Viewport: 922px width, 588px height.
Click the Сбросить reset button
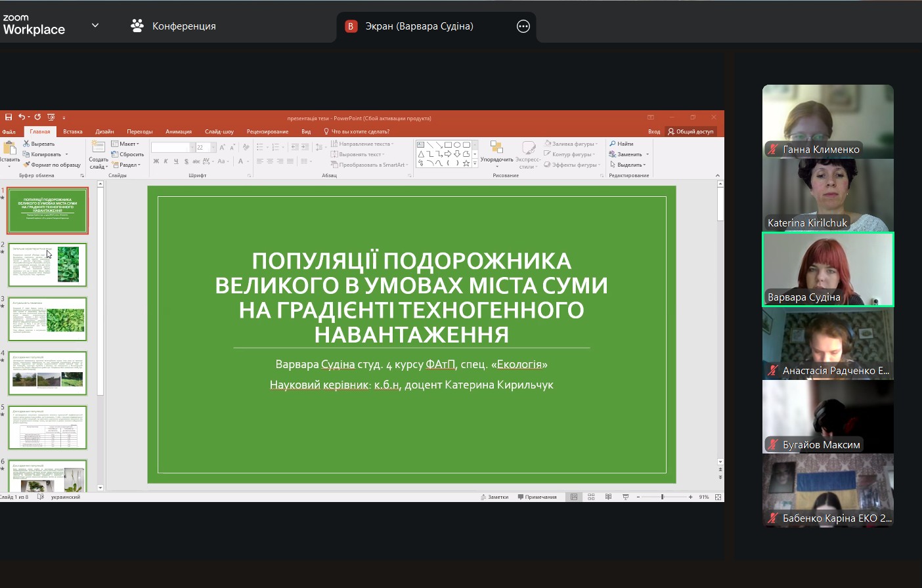tap(127, 154)
